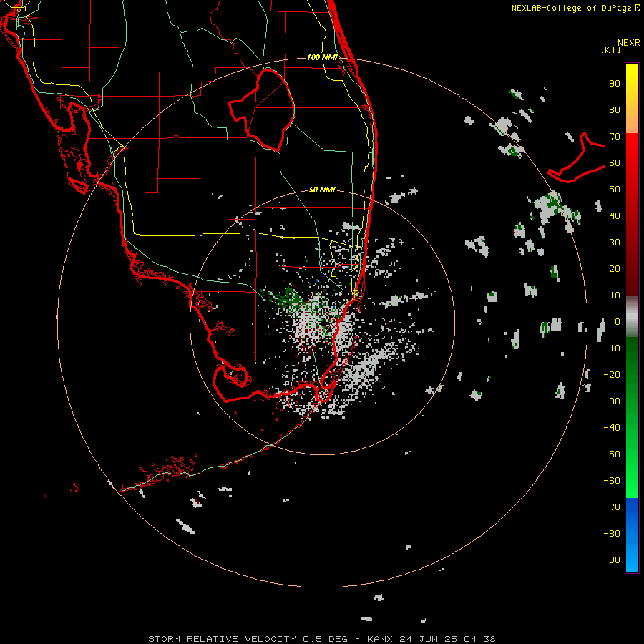This screenshot has height=644, width=644.
Task: Click the -10 knot scale label
Action: [612, 348]
